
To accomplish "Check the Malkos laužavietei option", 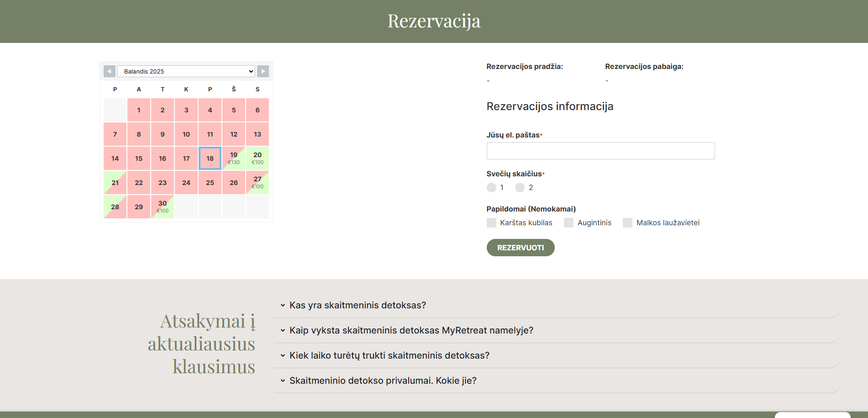I will pos(628,222).
